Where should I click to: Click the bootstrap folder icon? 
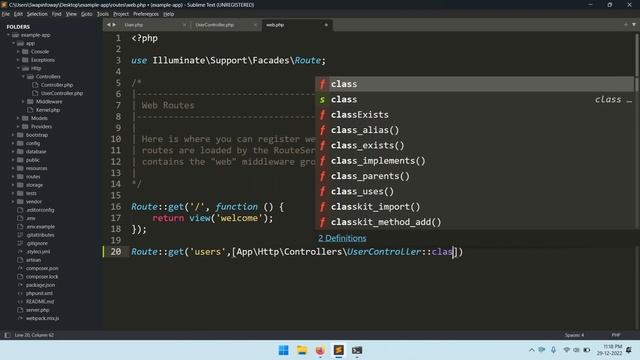pos(20,135)
